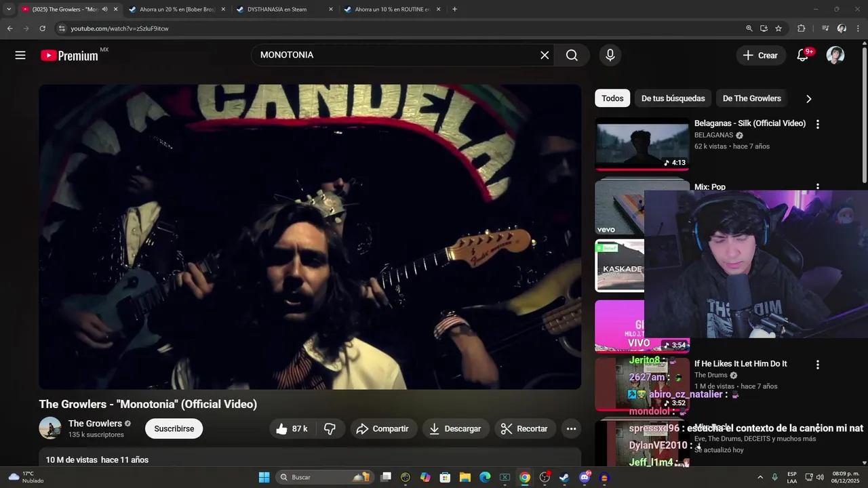Open Chrome extensions puzzle icon
The width and height of the screenshot is (868, 488).
pos(802,28)
